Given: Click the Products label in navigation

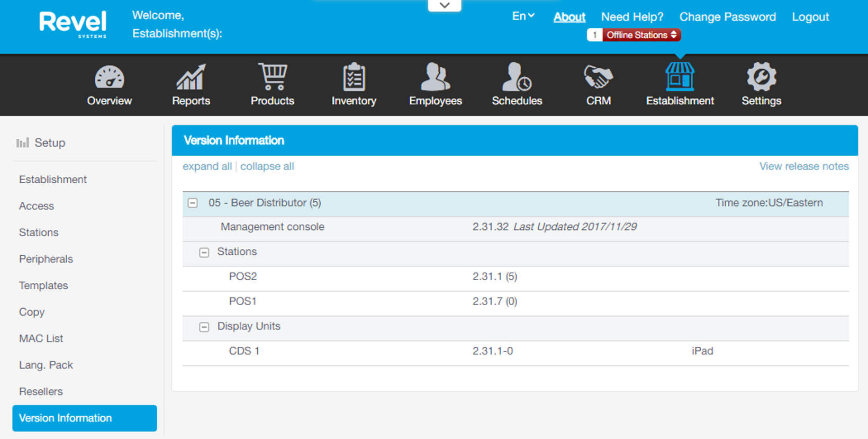Looking at the screenshot, I should [273, 101].
